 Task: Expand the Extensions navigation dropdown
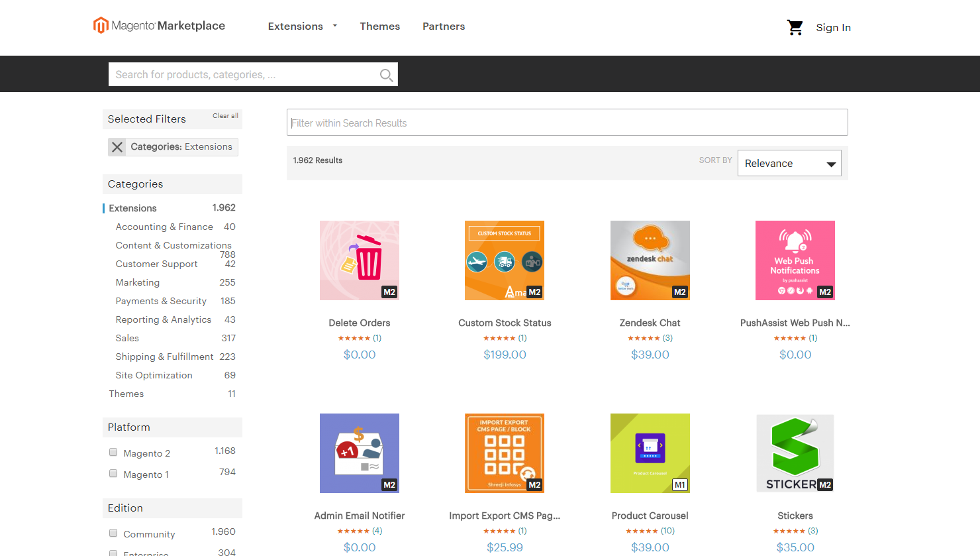(x=302, y=26)
